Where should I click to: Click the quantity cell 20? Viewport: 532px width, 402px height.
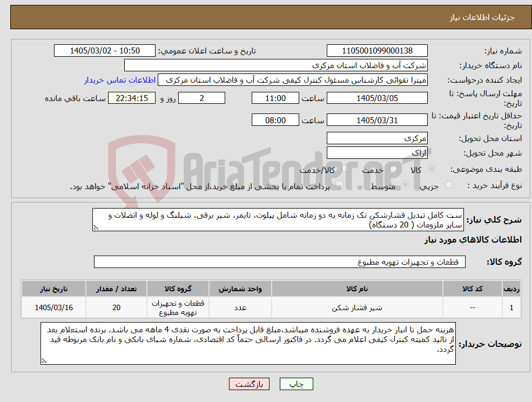pos(116,307)
